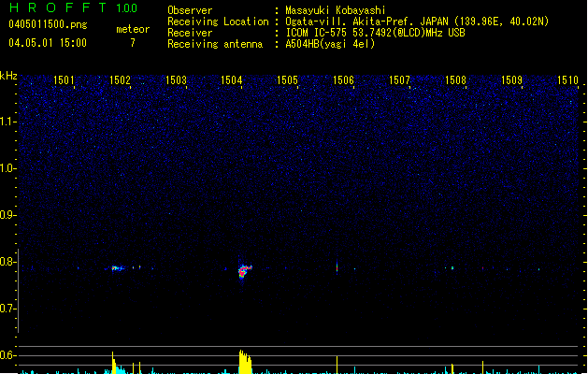Click the yellow power peak below 1502

point(114,363)
